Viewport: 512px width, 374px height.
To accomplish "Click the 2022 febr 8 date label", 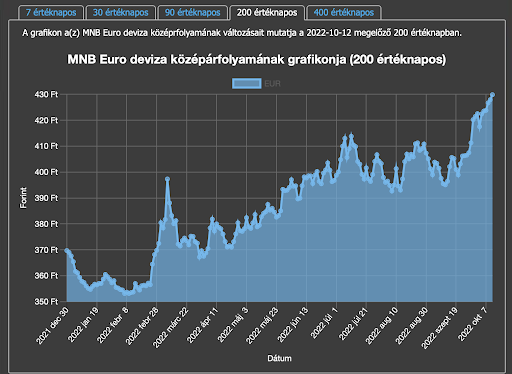I will coord(113,325).
